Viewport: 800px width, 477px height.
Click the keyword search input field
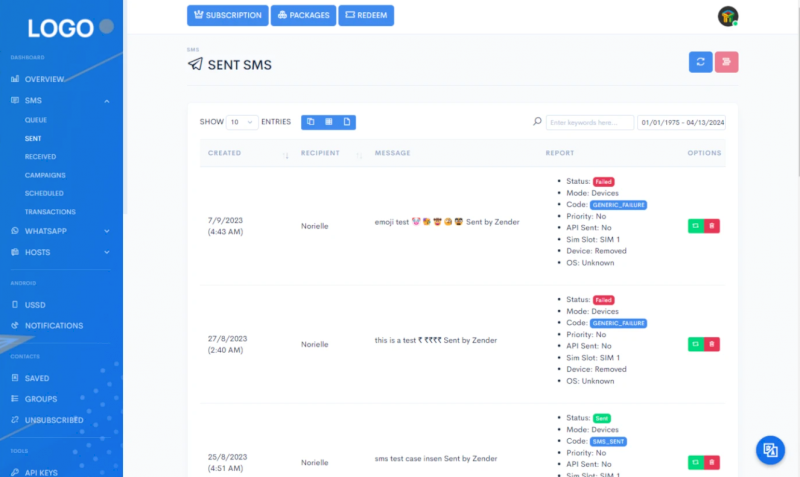click(590, 122)
